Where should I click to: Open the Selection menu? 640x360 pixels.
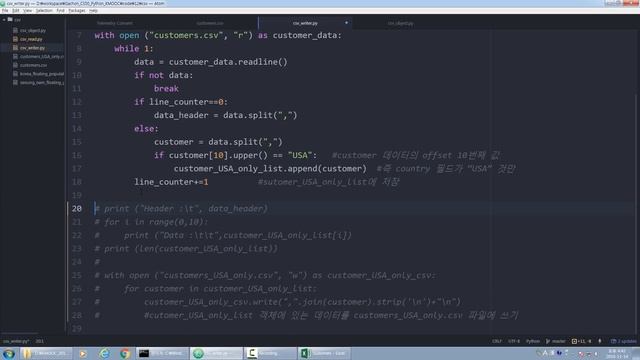coord(44,11)
